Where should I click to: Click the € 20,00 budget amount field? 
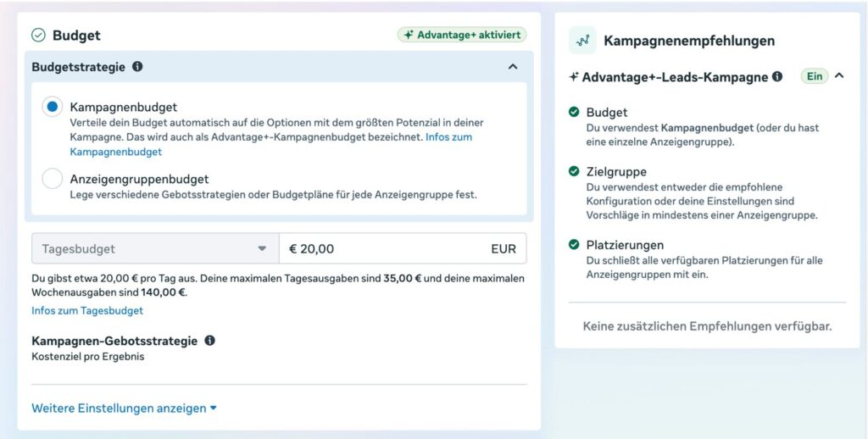point(403,248)
